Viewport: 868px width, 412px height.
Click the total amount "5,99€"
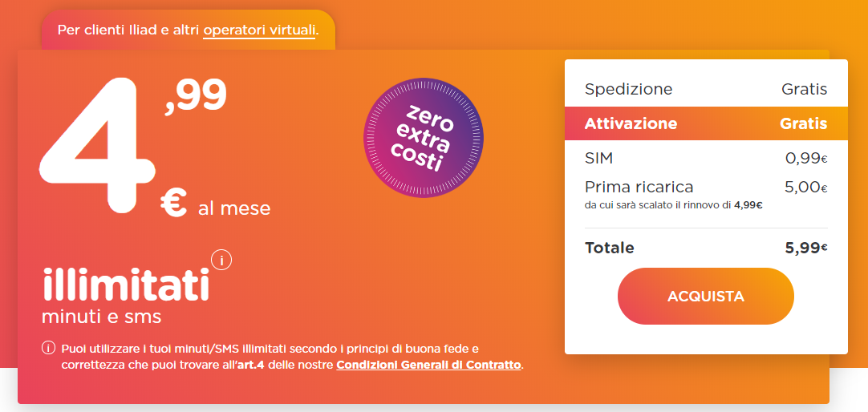point(805,248)
